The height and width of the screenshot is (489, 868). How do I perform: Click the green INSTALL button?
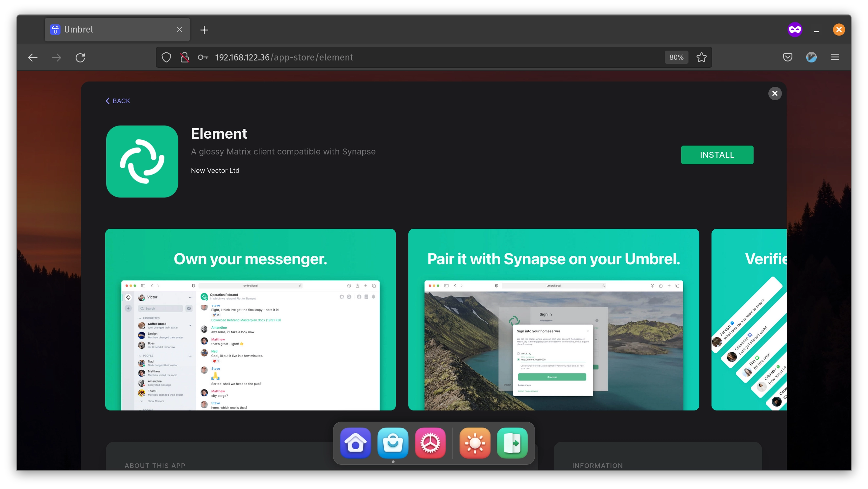pos(717,155)
